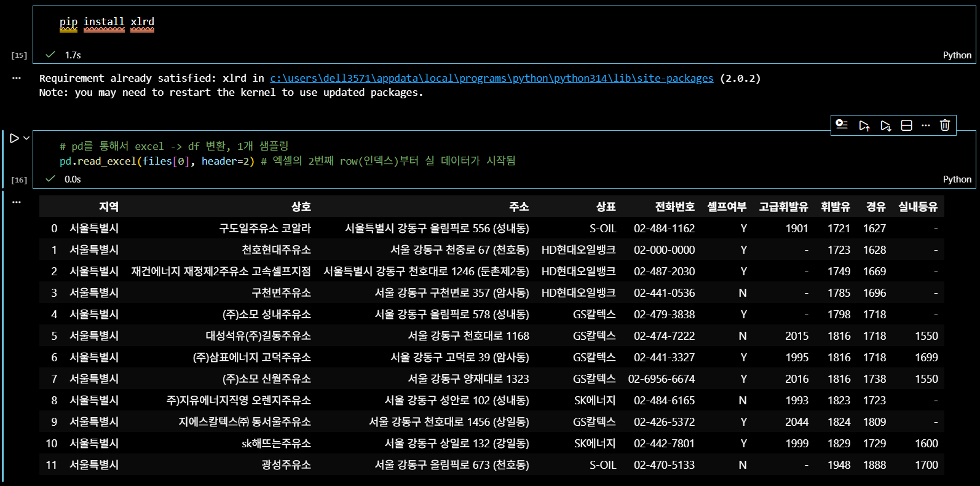
Task: Delete the read_excel cell with the trash icon
Action: [x=945, y=125]
